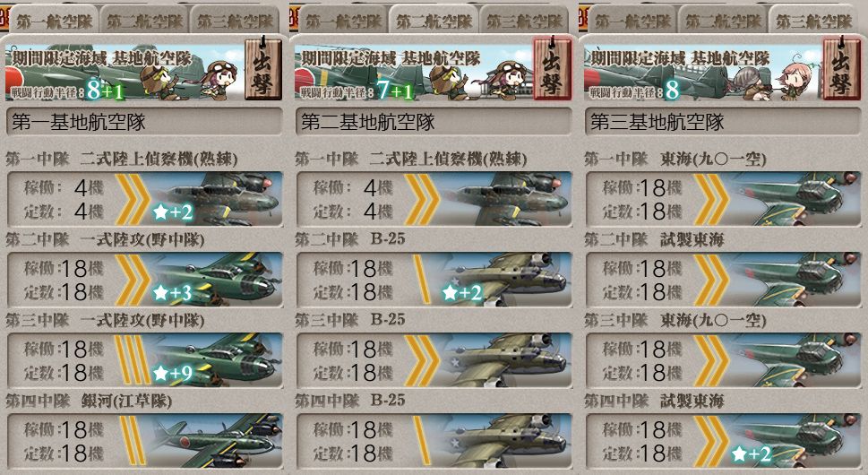Select the 第四中隊 B-25 bomber slot
The image size is (868, 475).
[434, 441]
